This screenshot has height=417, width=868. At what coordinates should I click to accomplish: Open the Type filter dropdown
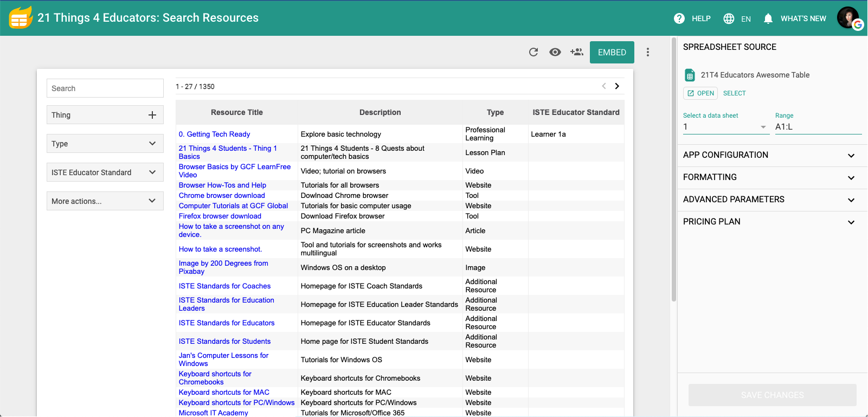coord(105,144)
